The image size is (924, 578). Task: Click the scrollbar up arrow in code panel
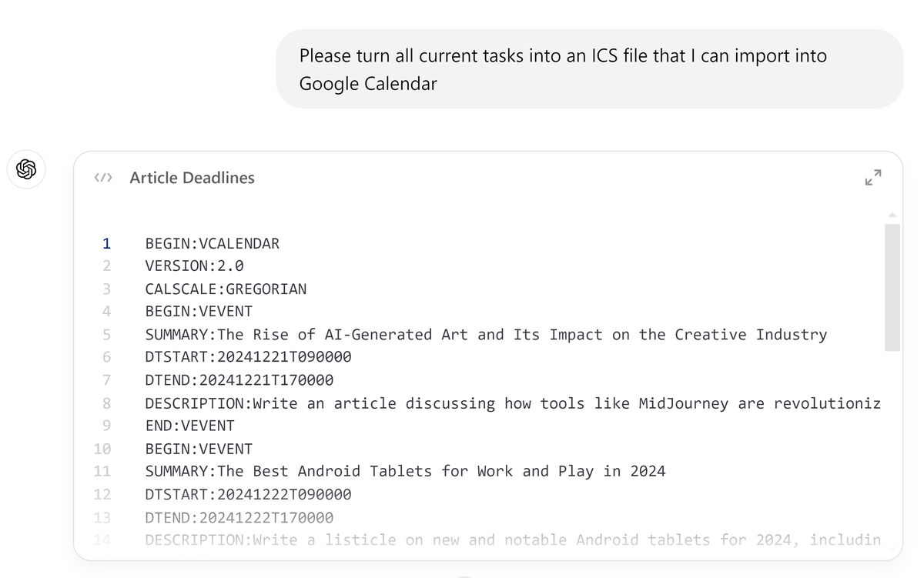[892, 215]
